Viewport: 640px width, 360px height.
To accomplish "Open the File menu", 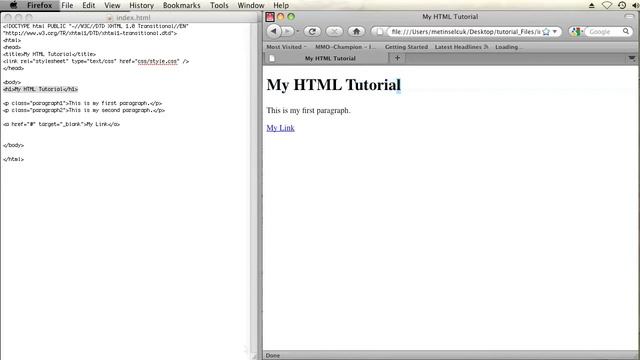I will (x=67, y=5).
